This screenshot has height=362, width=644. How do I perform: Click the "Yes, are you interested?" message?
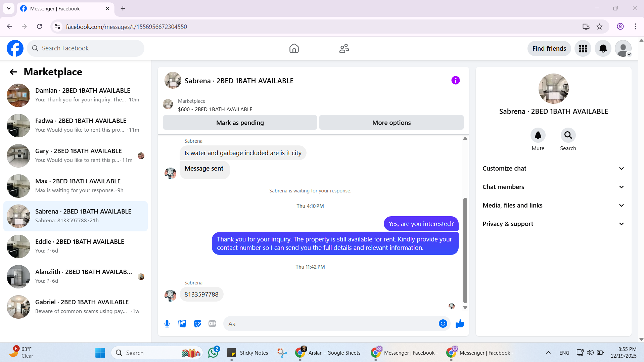[x=421, y=224]
